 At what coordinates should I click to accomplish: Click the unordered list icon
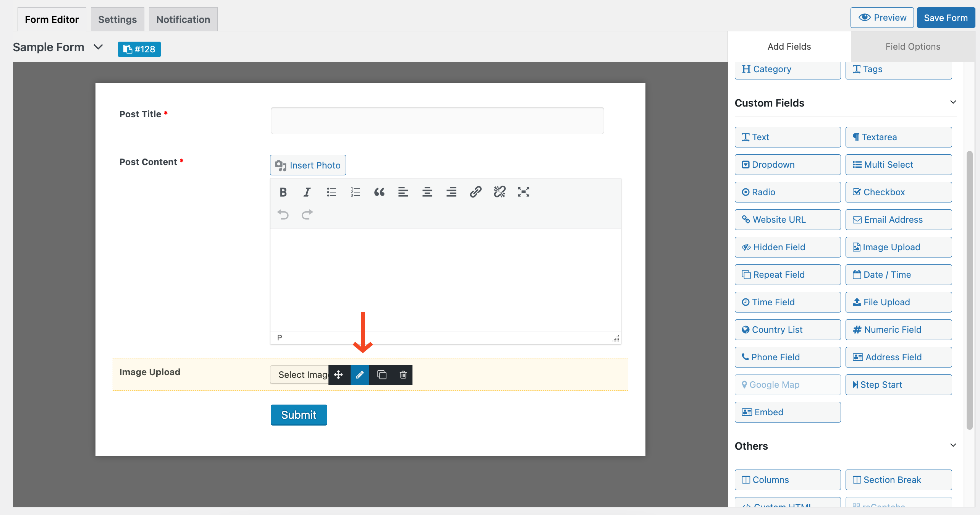tap(331, 191)
